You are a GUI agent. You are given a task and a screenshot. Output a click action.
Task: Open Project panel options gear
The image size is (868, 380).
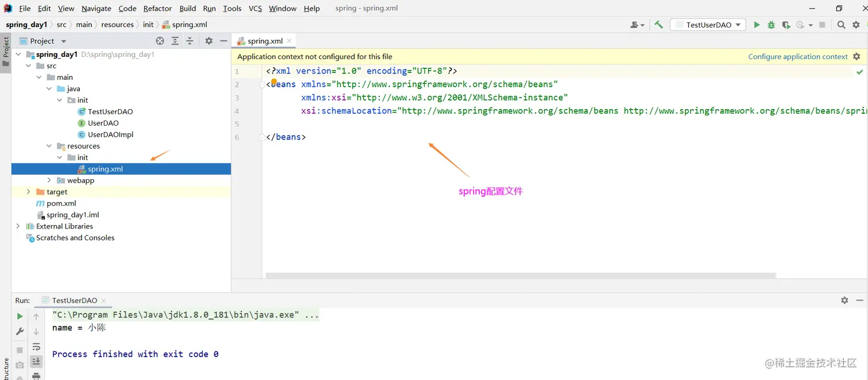pyautogui.click(x=209, y=41)
